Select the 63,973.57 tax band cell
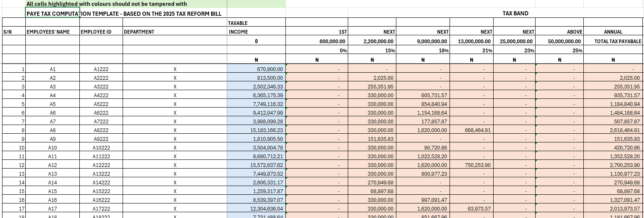The image size is (644, 218). (472, 208)
